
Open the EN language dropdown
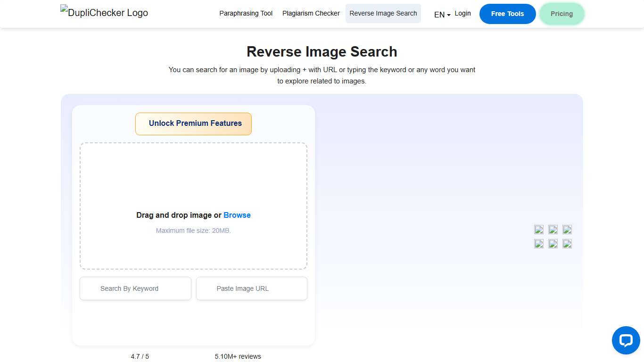point(438,14)
